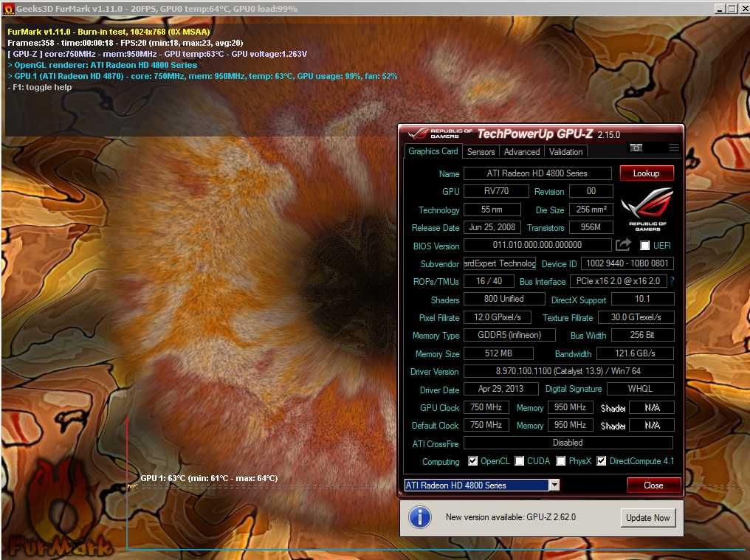The image size is (750, 560).
Task: Open the ATI Radeon HD 4800 Series dropdown
Action: pyautogui.click(x=554, y=485)
